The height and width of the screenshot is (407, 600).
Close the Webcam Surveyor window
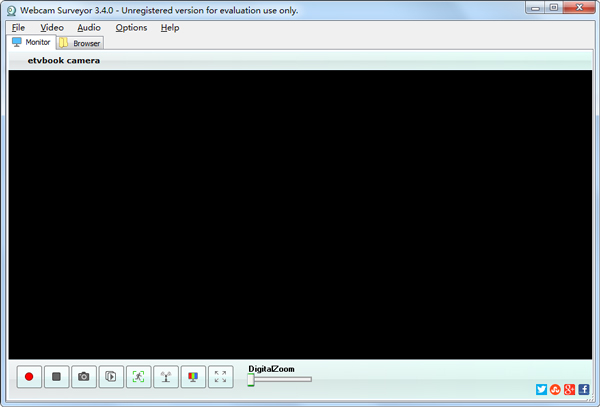(x=579, y=8)
